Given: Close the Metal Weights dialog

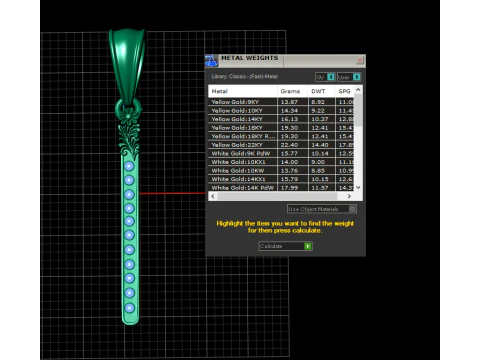Looking at the screenshot, I should click(x=360, y=60).
